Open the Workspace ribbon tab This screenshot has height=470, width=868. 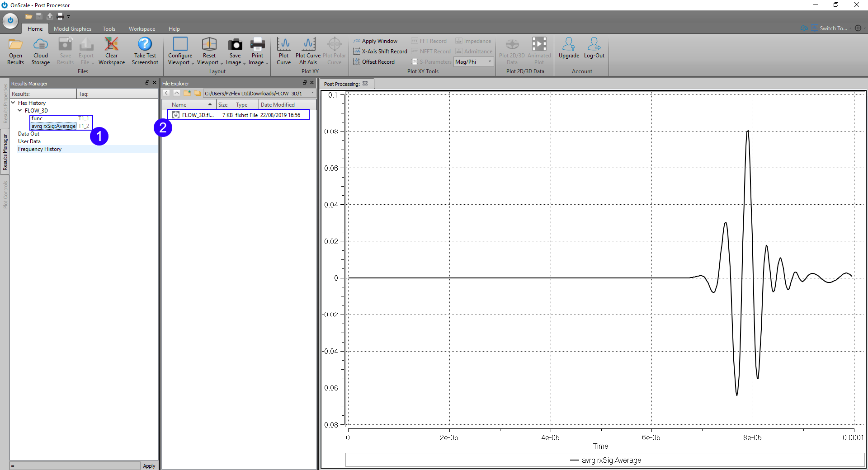pyautogui.click(x=142, y=29)
